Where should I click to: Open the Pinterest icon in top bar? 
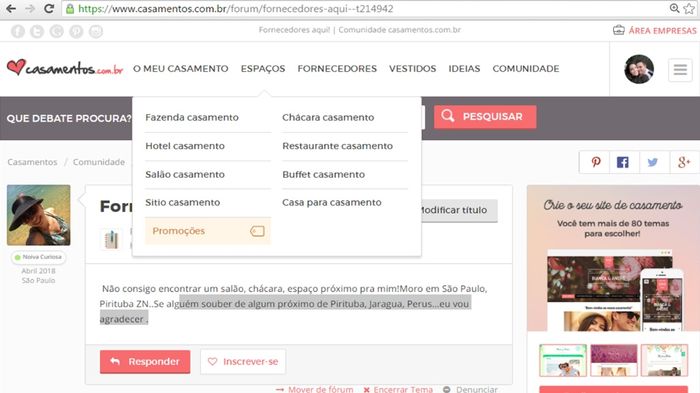pyautogui.click(x=76, y=31)
